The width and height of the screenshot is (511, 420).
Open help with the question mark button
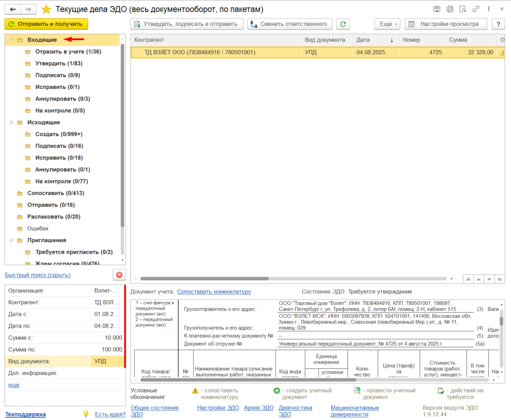pyautogui.click(x=498, y=24)
